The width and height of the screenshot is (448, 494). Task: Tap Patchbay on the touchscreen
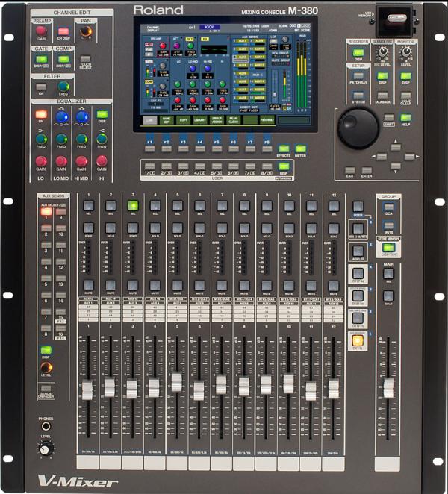coord(267,120)
